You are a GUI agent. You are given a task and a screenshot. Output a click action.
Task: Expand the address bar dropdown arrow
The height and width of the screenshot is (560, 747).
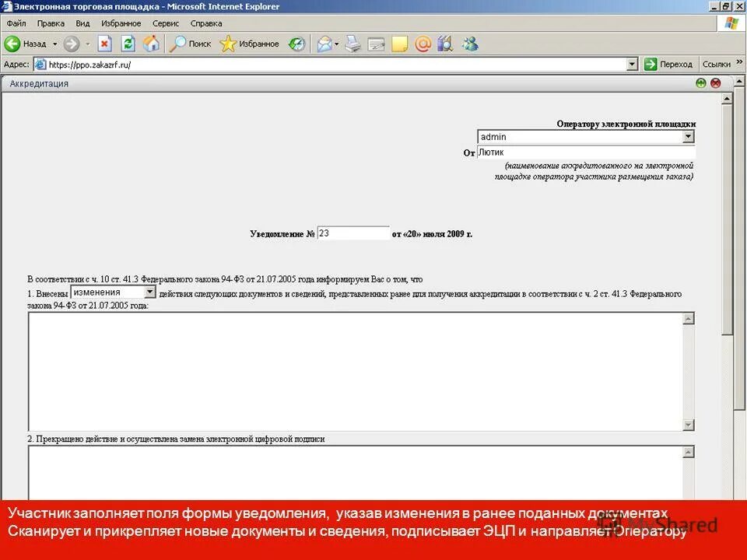click(x=632, y=65)
